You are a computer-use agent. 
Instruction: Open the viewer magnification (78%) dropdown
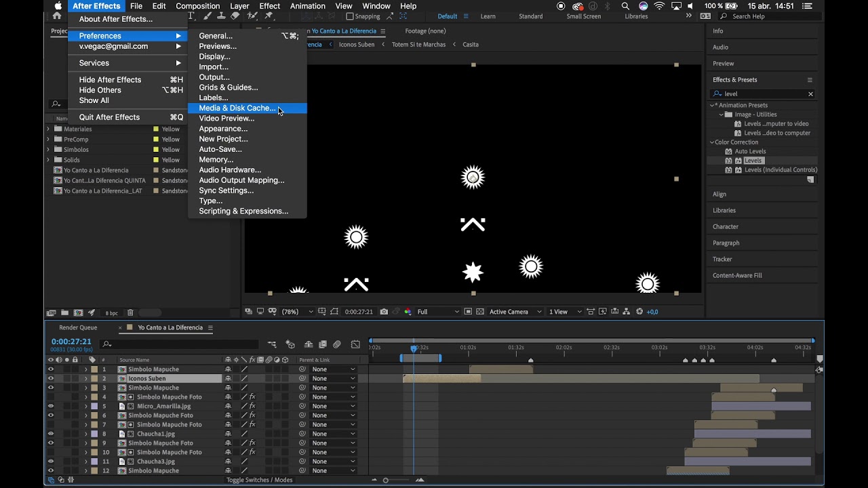(298, 312)
